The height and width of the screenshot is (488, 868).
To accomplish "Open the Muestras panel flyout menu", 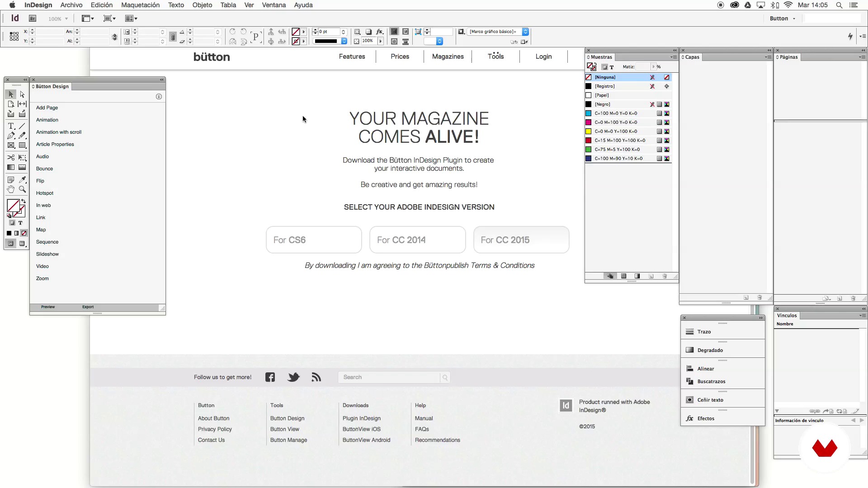I will click(x=674, y=57).
